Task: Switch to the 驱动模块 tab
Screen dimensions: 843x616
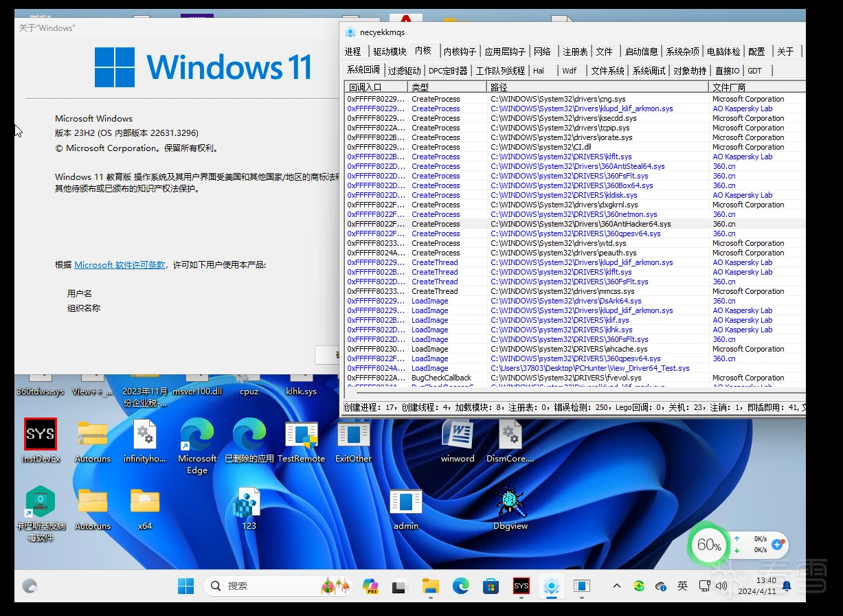Action: point(390,52)
